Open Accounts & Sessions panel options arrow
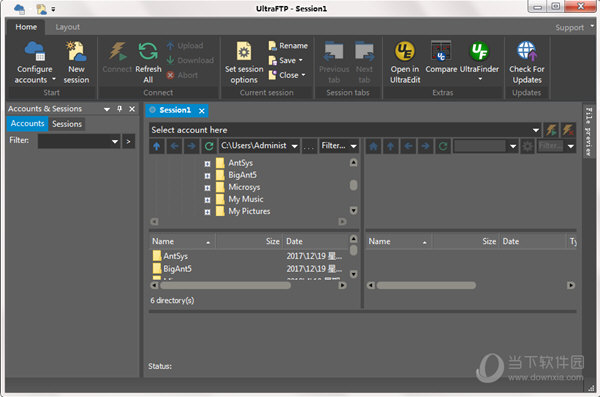This screenshot has height=397, width=600. point(107,109)
